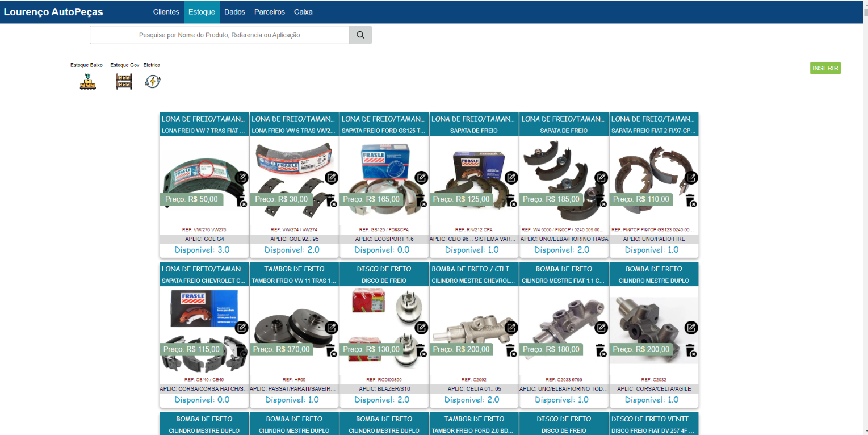Edit the tambor de freio REF HF65
This screenshot has height=435, width=868.
click(x=332, y=328)
